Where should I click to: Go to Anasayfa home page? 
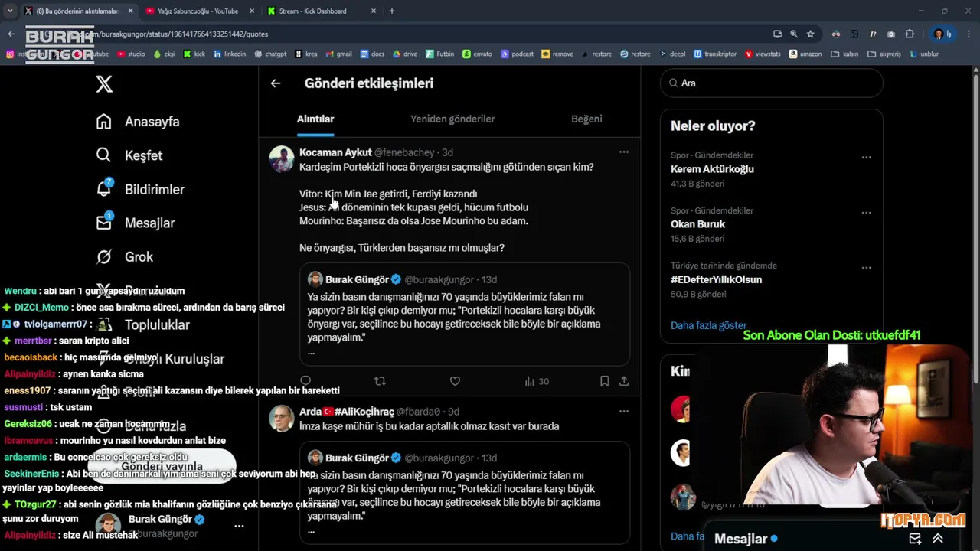(138, 122)
